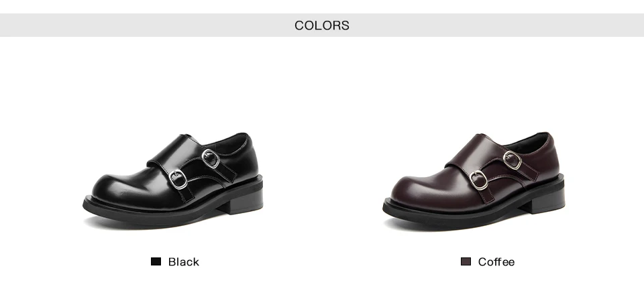Click the black color swatch square
Viewport: 644px width, 301px height.
coord(156,261)
